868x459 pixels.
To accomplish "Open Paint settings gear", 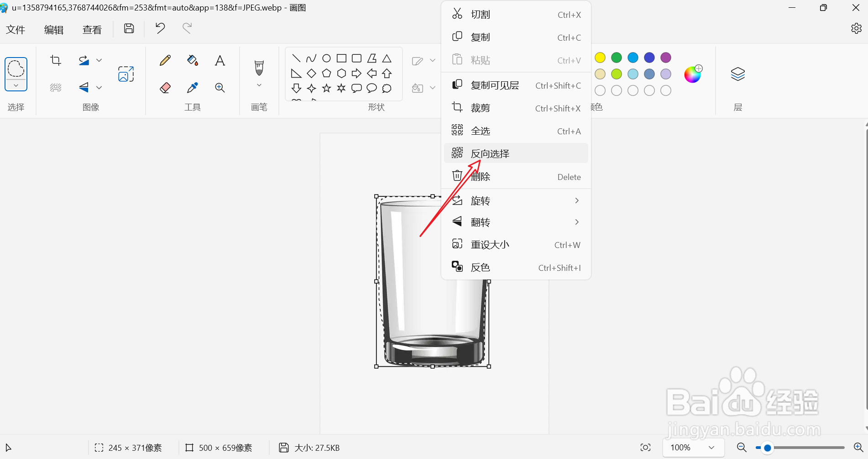I will pyautogui.click(x=856, y=28).
